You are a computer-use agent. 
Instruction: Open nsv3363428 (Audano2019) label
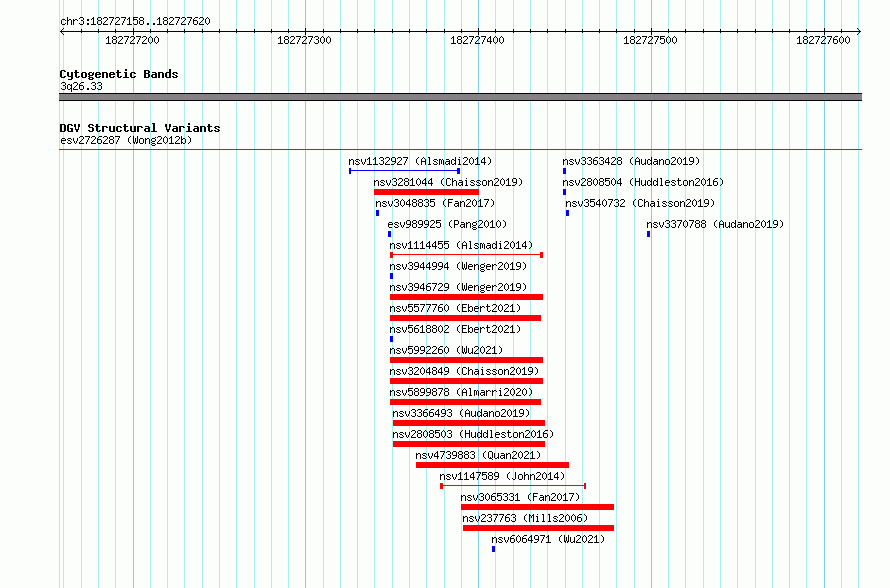[631, 161]
